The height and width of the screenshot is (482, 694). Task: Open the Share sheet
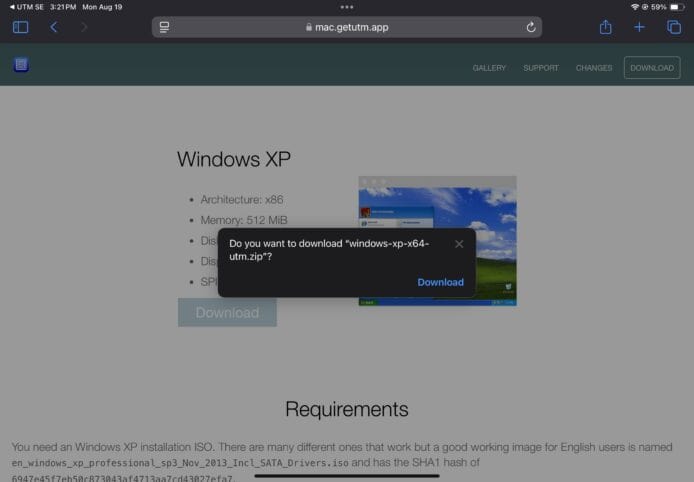pos(605,27)
